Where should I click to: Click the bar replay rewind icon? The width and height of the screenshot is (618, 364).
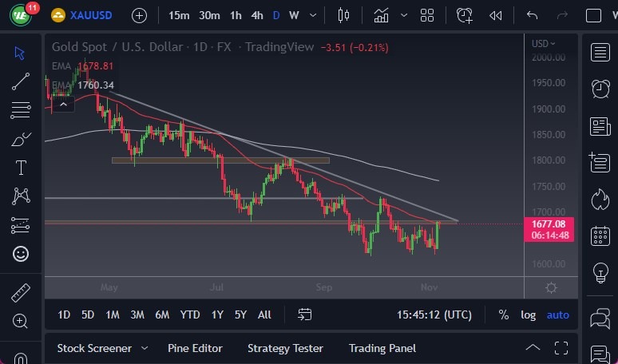pyautogui.click(x=496, y=15)
